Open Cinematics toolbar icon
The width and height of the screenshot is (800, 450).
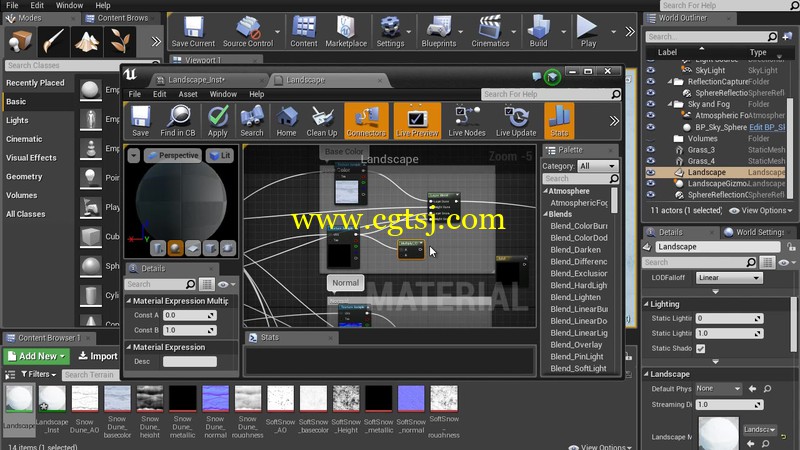(x=490, y=31)
